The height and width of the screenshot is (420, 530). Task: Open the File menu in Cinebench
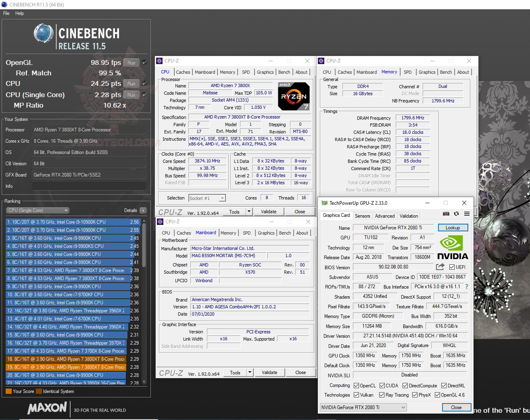pyautogui.click(x=6, y=13)
